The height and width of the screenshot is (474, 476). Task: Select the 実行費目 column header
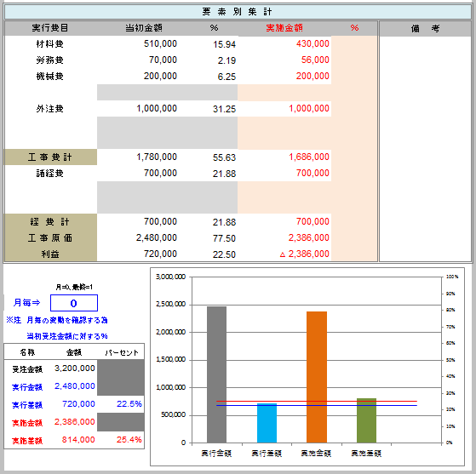pos(50,28)
